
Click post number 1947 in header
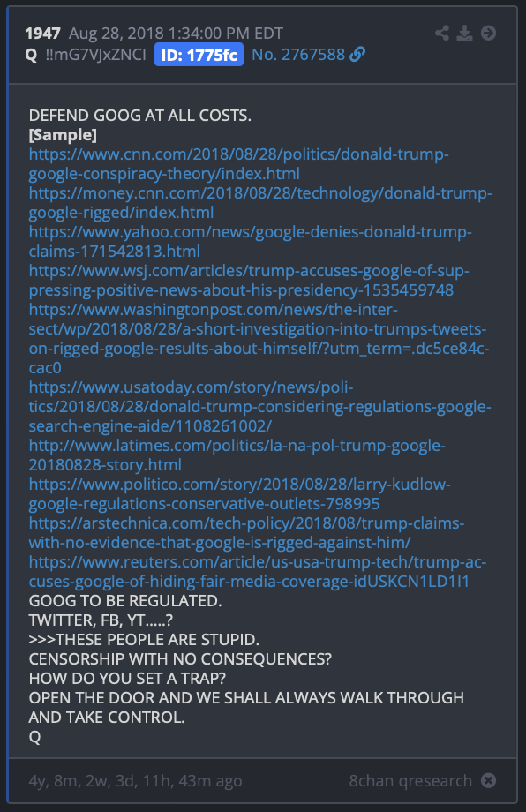point(43,34)
